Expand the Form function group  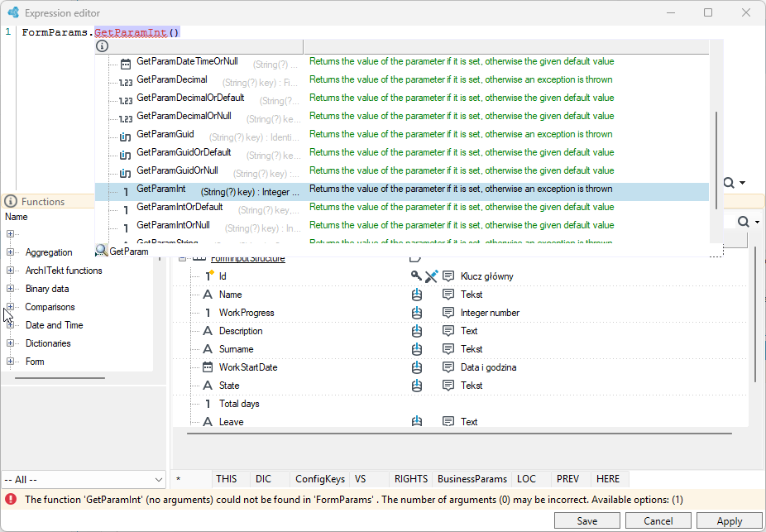(x=10, y=361)
